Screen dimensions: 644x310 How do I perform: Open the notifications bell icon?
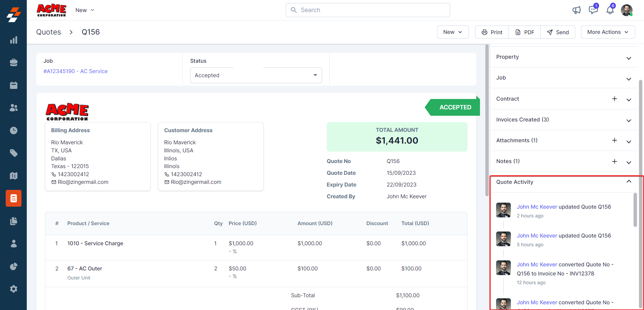click(x=610, y=10)
